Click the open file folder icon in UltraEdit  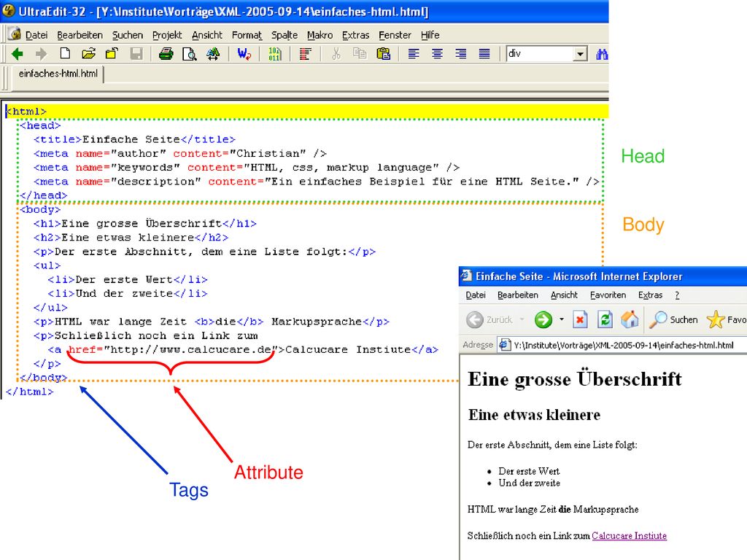pos(88,54)
